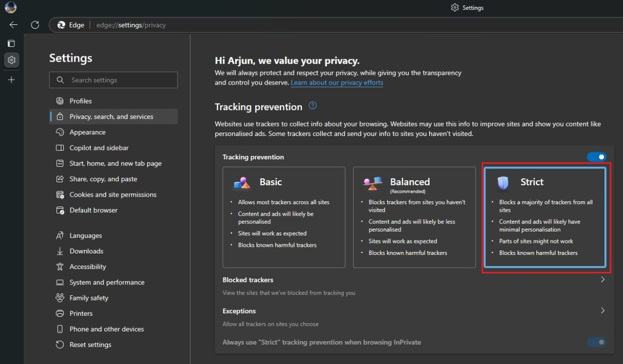Click the Reset settings icon
This screenshot has width=623, height=364.
(60, 345)
